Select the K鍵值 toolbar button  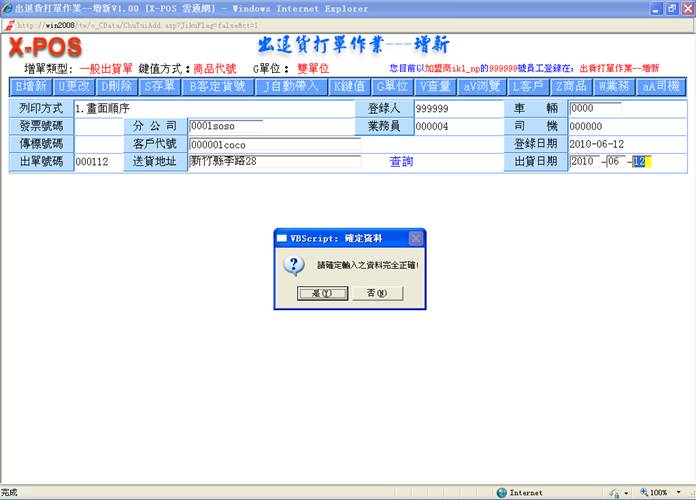[350, 86]
